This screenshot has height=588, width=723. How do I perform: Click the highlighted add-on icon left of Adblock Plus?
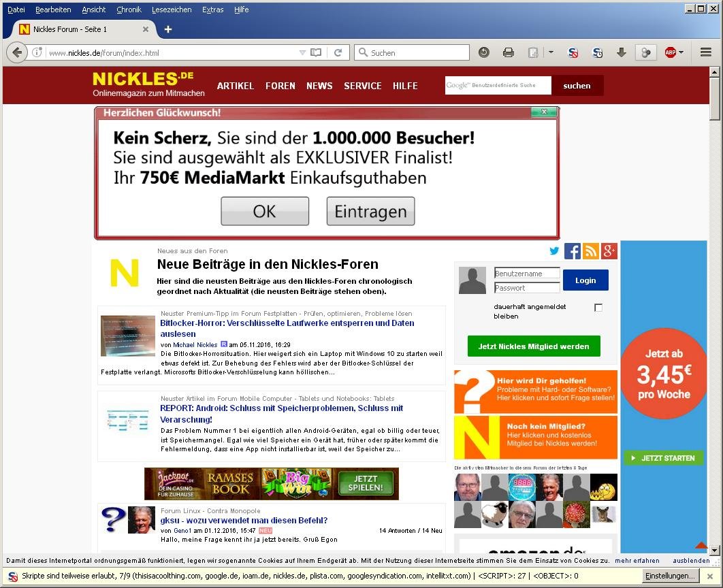pyautogui.click(x=646, y=52)
